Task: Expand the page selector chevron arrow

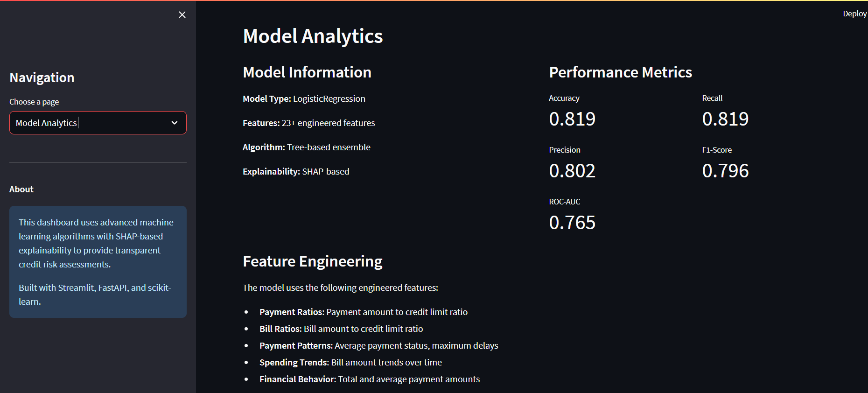Action: tap(175, 123)
